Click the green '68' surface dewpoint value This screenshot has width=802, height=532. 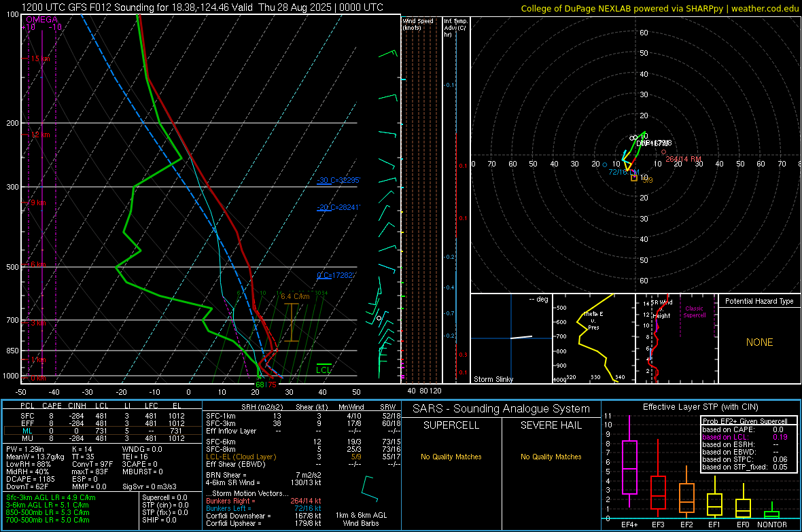[260, 385]
